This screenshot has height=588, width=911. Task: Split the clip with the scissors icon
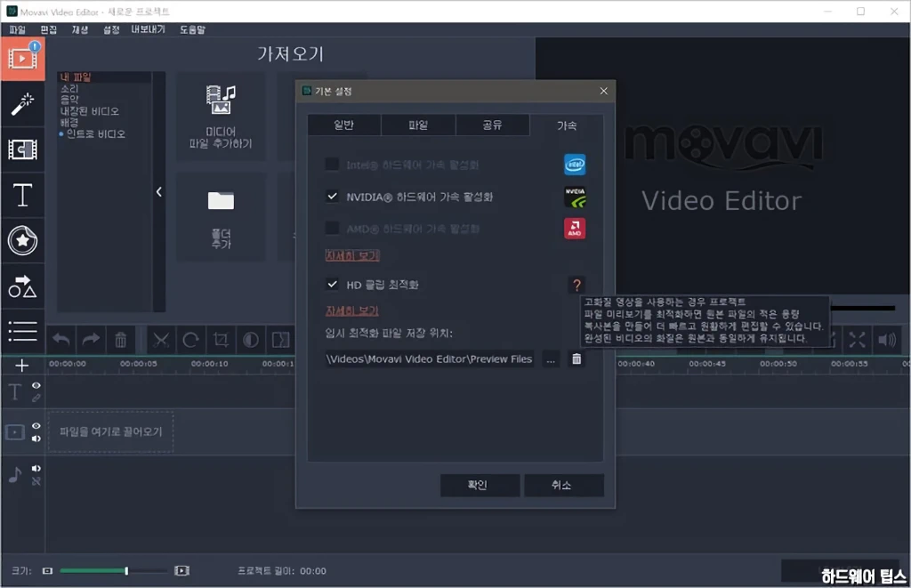[162, 339]
